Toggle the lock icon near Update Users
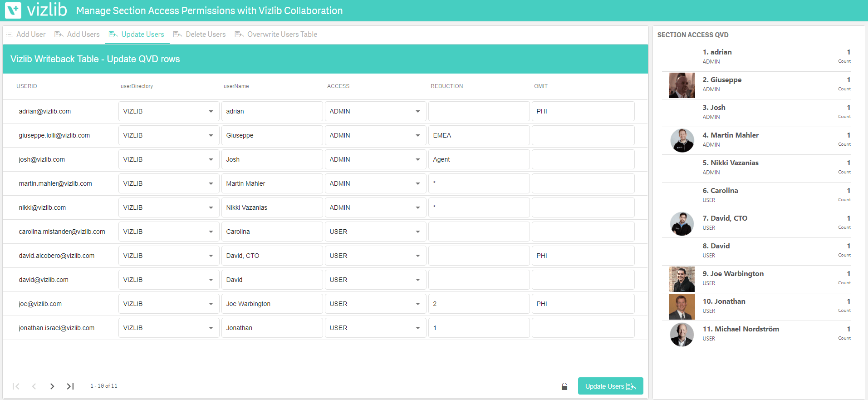This screenshot has width=868, height=400. coord(564,386)
